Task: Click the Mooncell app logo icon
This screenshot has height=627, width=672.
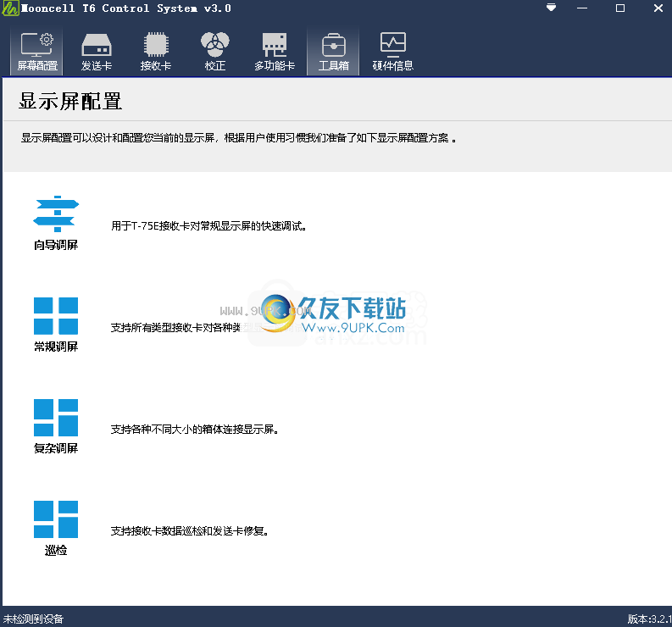Action: tap(10, 8)
